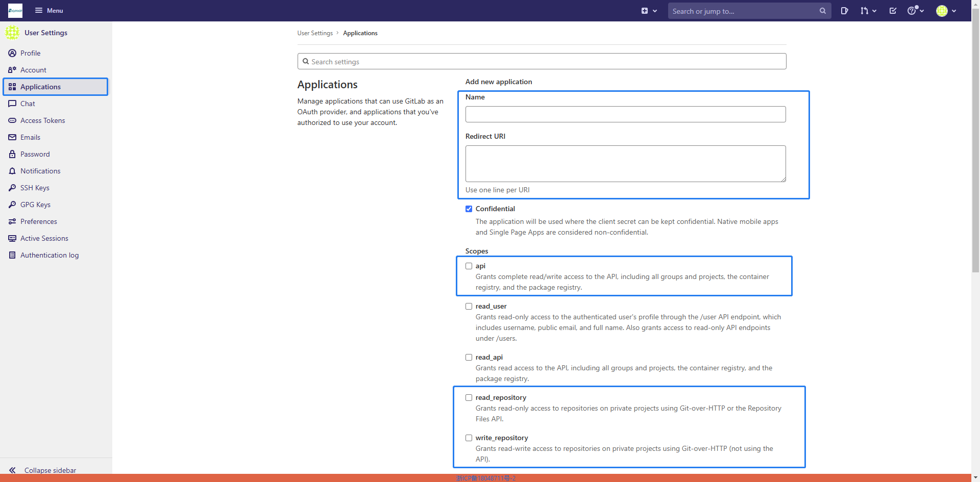Image resolution: width=980 pixels, height=482 pixels.
Task: Tick the write_repository scope checkbox
Action: point(469,438)
